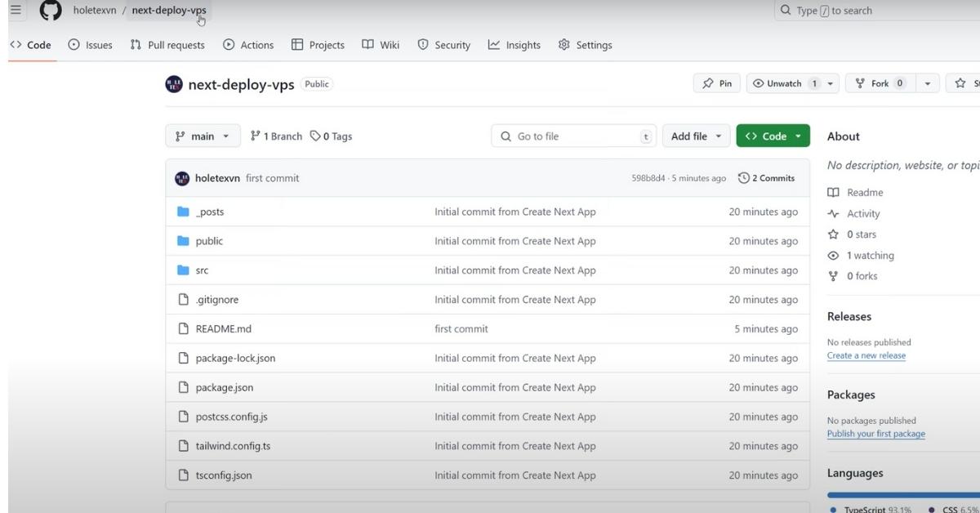Focus the Go to file search field
Viewport: 980px width, 513px height.
point(574,136)
